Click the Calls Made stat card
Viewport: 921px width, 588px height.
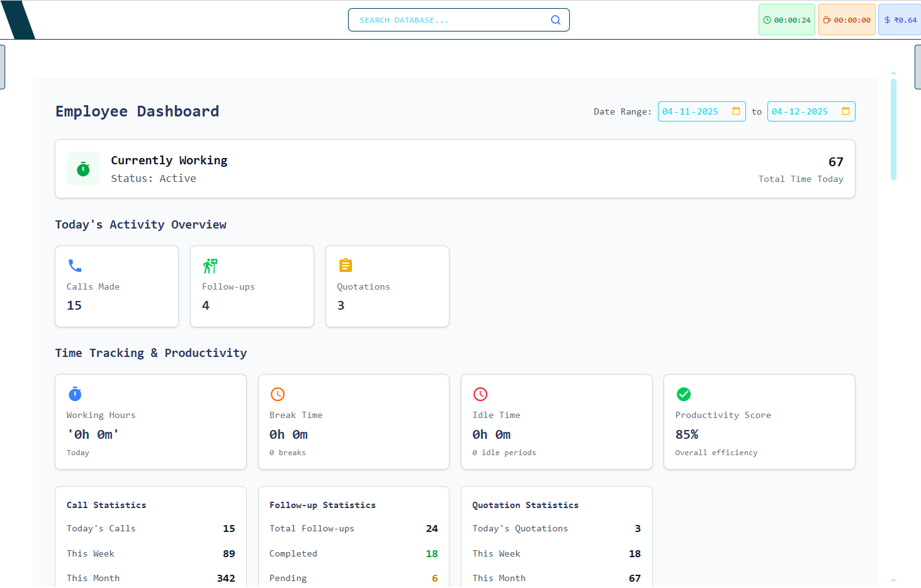click(x=116, y=286)
